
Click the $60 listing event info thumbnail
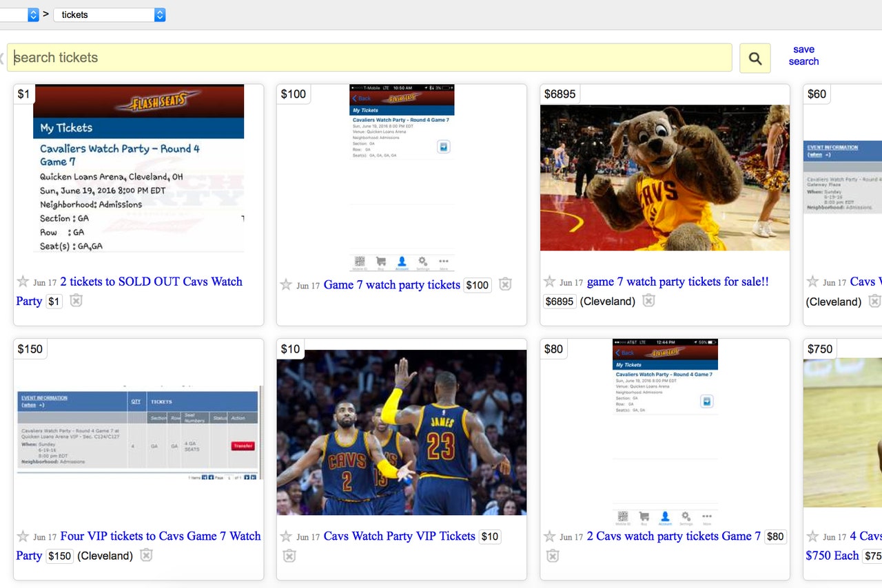point(843,177)
